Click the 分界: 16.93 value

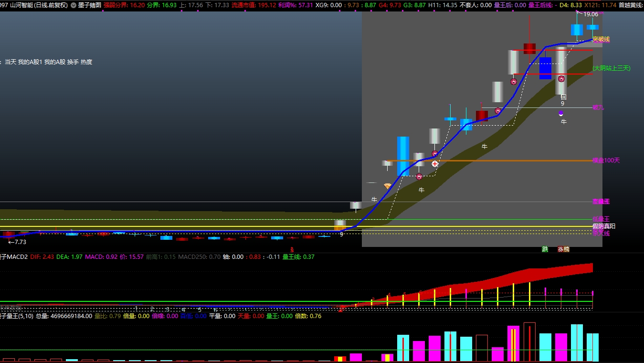pos(162,5)
